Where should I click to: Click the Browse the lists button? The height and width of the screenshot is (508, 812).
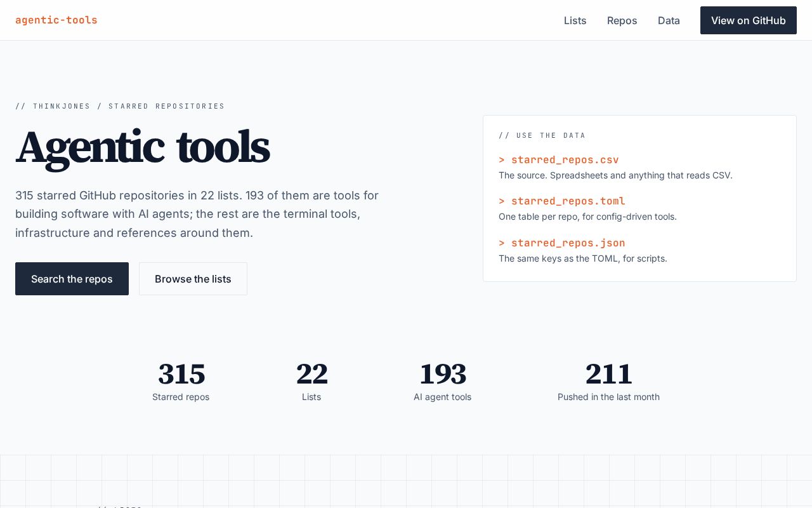click(193, 279)
